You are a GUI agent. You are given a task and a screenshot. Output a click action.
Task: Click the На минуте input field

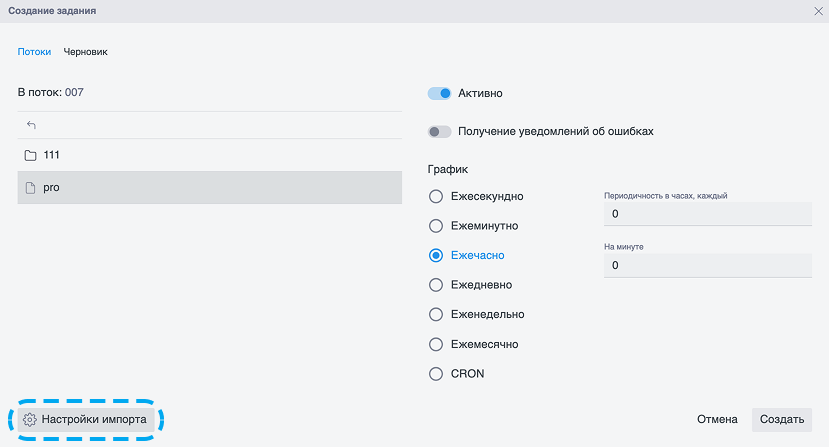[x=708, y=265]
